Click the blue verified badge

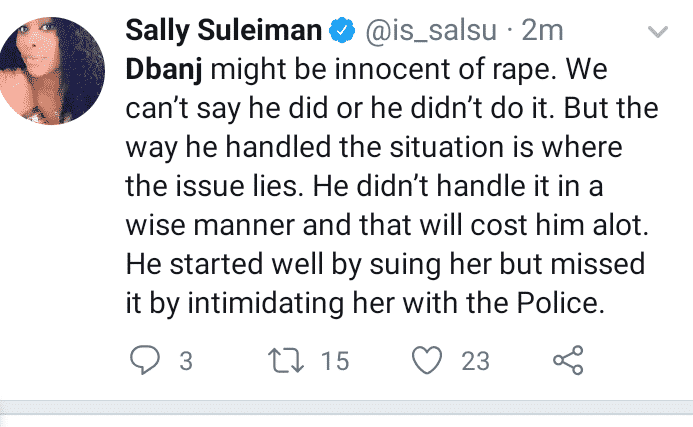pos(342,30)
